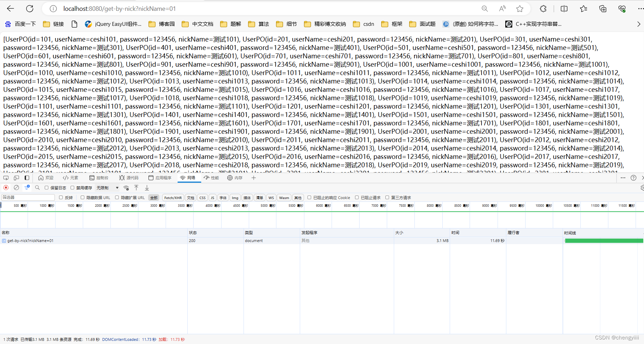Screen dimensions: 644x344
Task: Filter requests by Img type
Action: tap(235, 198)
